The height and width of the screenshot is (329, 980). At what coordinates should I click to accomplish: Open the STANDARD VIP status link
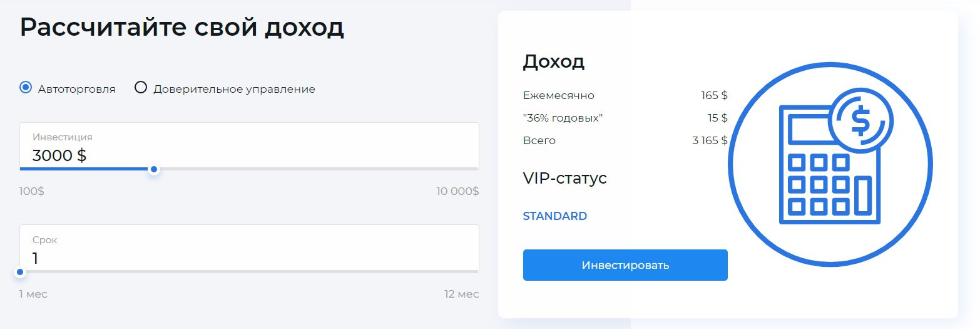[x=554, y=216]
